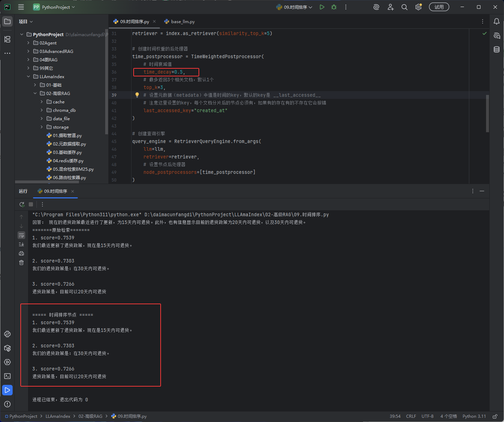Open run configuration 09.时间排序 dropdown
Image resolution: width=504 pixels, height=422 pixels.
point(294,7)
